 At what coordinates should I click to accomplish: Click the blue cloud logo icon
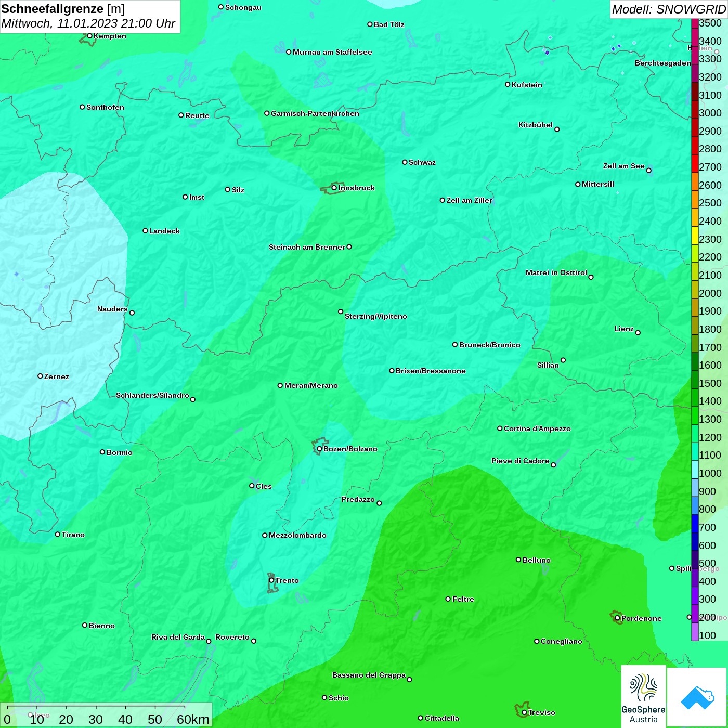697,697
